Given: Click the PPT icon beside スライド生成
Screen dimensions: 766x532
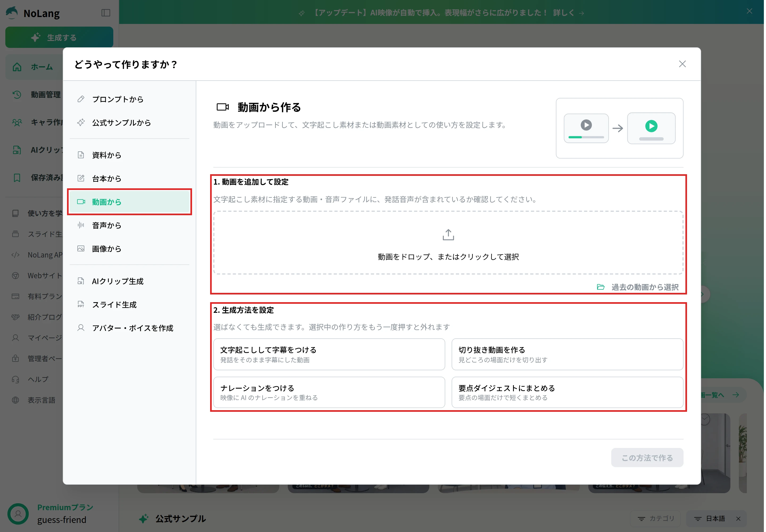Looking at the screenshot, I should click(81, 304).
